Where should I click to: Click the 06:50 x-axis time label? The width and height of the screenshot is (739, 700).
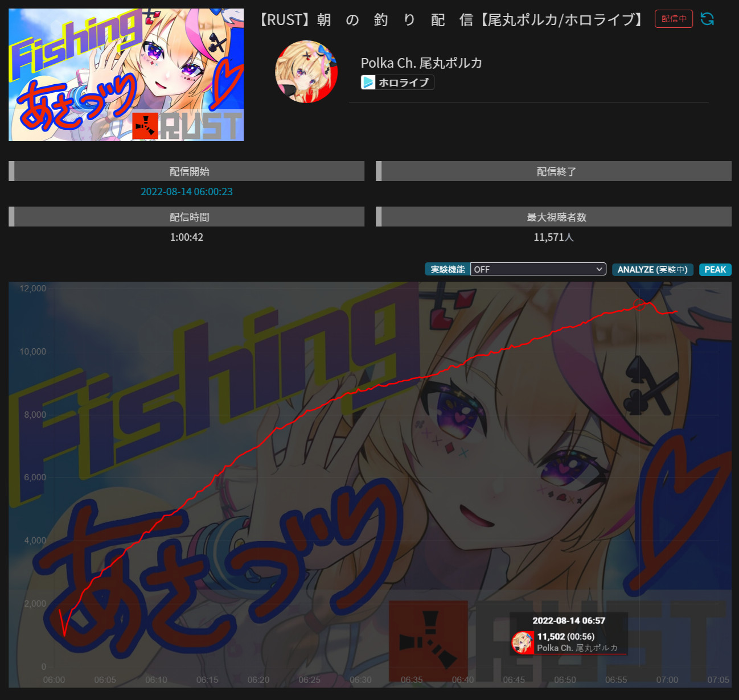coord(565,680)
